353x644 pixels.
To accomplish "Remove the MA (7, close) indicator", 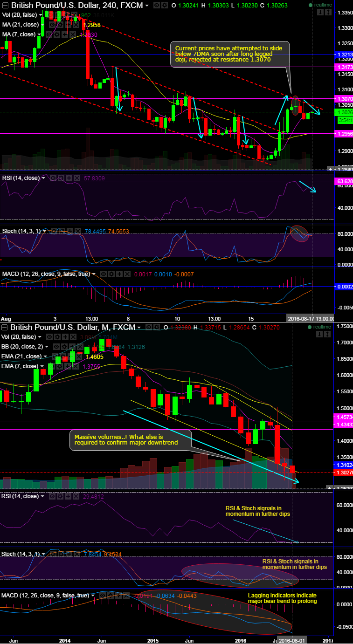I will point(72,34).
